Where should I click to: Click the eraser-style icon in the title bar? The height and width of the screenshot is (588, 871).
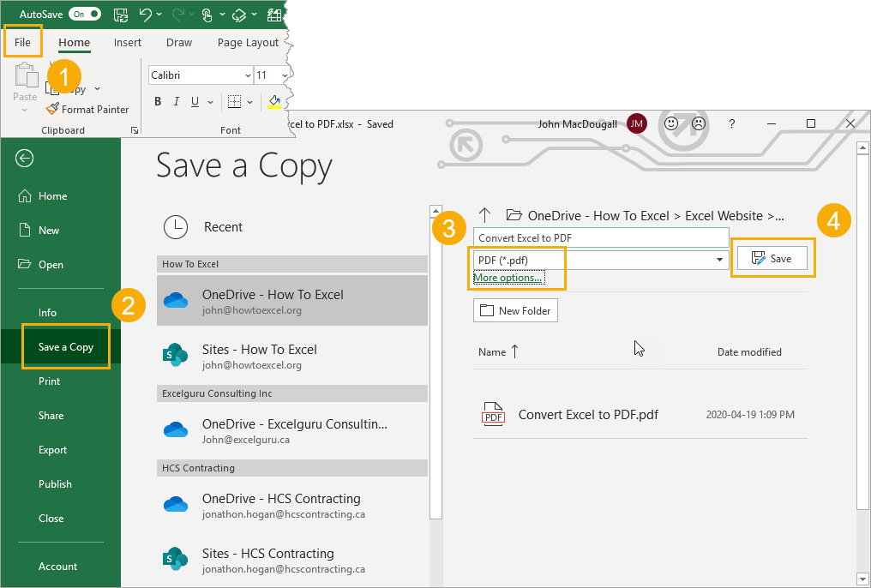pos(239,15)
